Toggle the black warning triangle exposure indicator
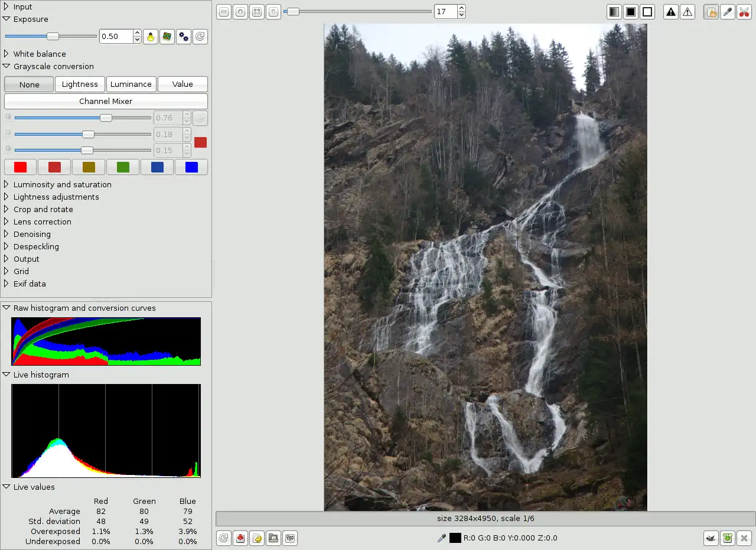 click(x=671, y=12)
